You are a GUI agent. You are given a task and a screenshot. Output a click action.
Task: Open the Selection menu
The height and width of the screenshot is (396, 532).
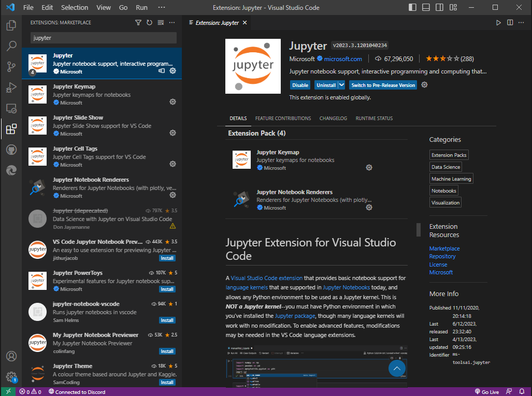pos(75,7)
